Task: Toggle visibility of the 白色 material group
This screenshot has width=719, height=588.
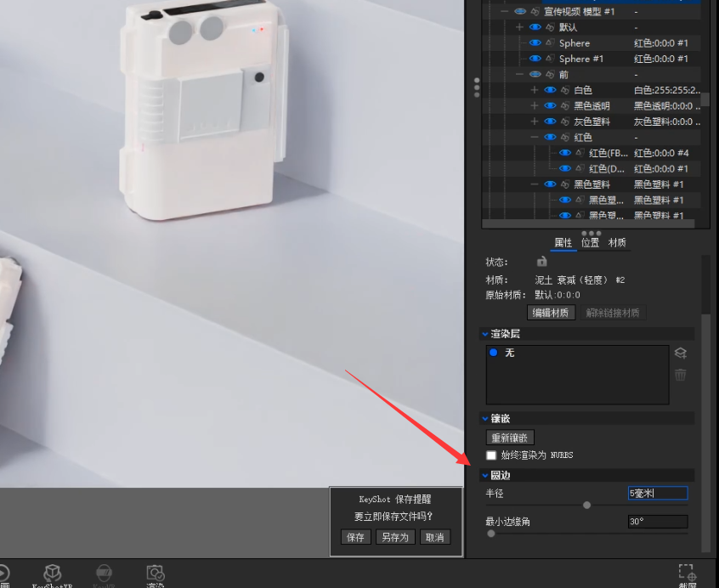Action: (550, 90)
